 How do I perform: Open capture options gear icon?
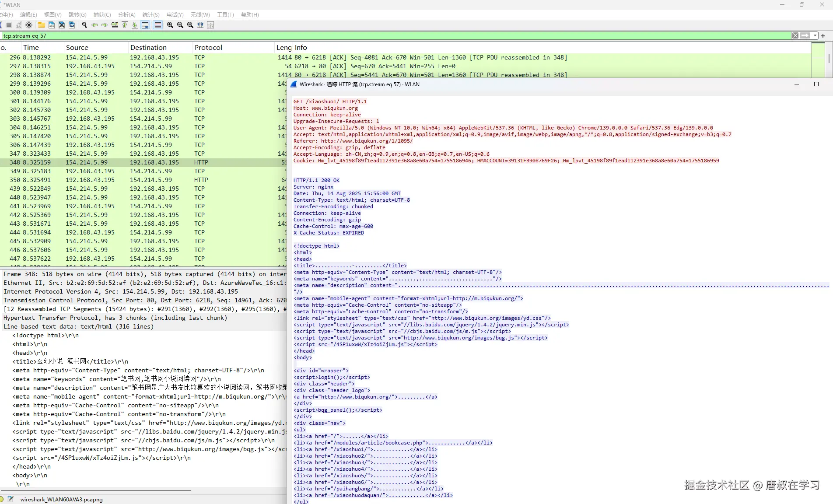click(29, 25)
